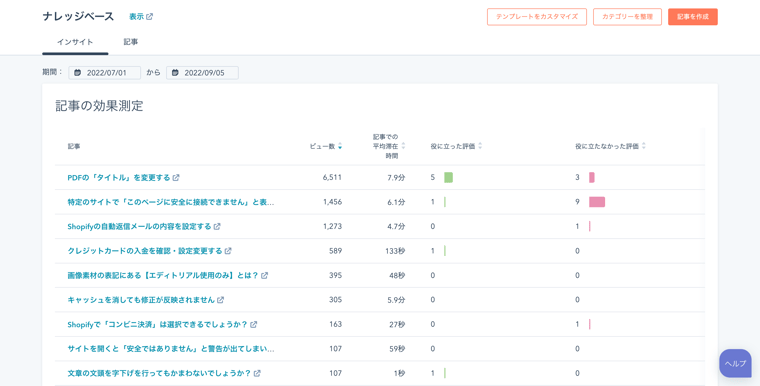
Task: Open external link icon next to 表示
Action: pyautogui.click(x=149, y=16)
